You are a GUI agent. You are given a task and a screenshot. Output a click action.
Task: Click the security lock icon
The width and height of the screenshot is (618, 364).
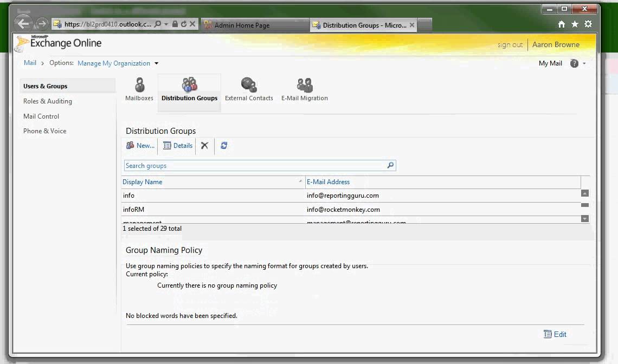click(175, 24)
